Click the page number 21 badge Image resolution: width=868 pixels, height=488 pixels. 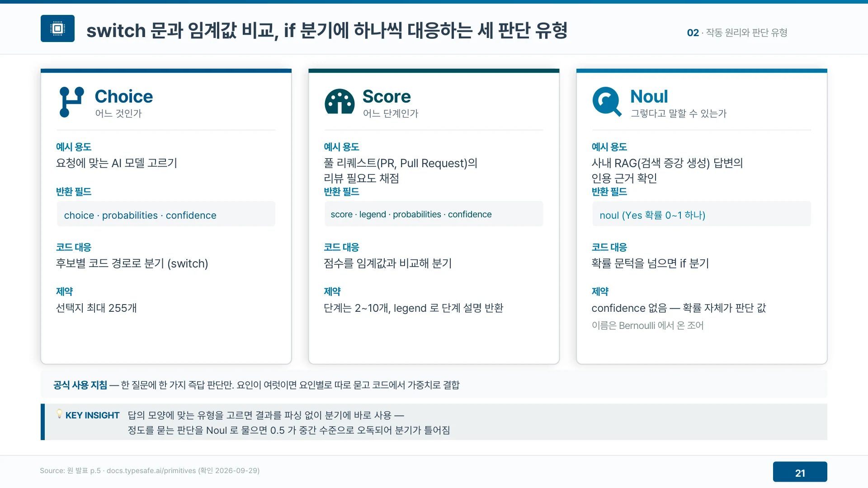point(800,472)
